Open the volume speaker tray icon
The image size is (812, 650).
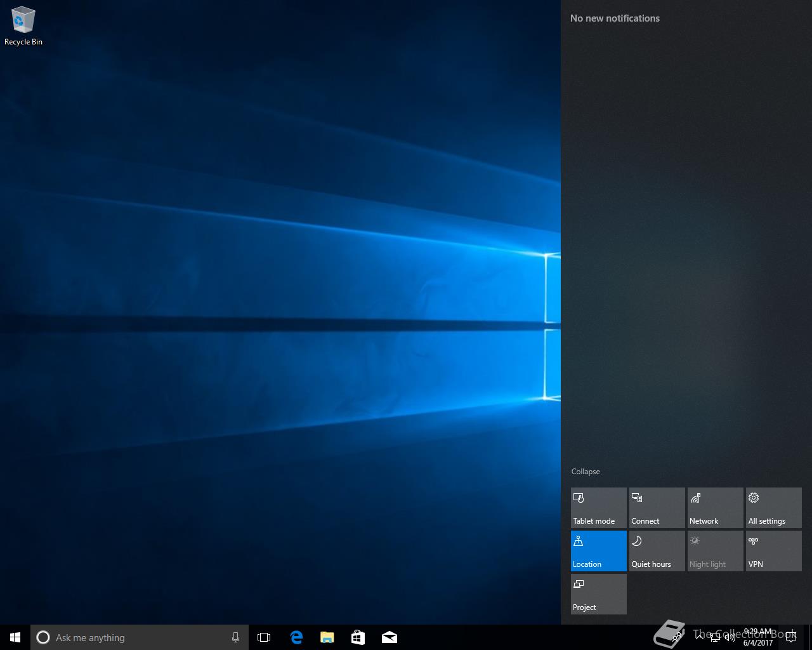pos(730,637)
